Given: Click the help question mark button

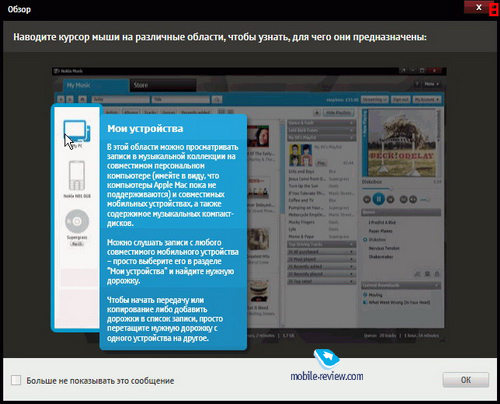Looking at the screenshot, I should [417, 84].
